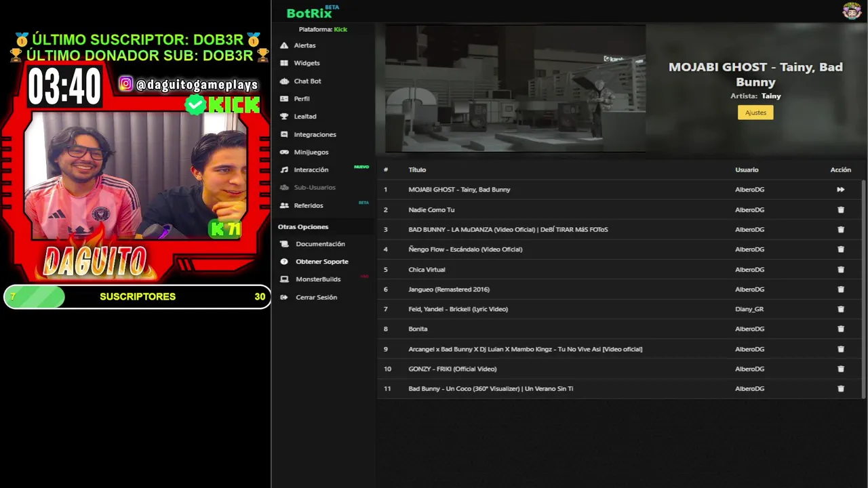Image resolution: width=868 pixels, height=488 pixels.
Task: Click the music video preview thumbnail
Action: [x=515, y=89]
